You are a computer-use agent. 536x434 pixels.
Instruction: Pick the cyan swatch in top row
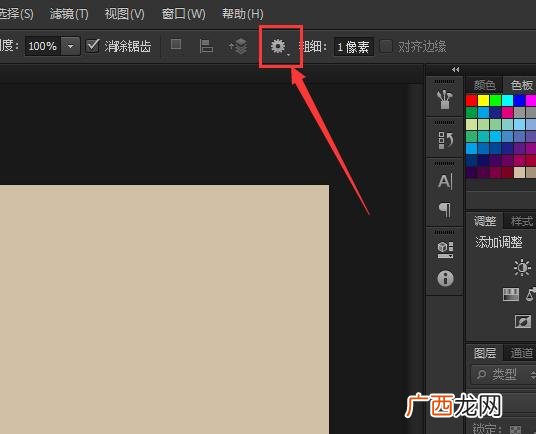click(507, 100)
